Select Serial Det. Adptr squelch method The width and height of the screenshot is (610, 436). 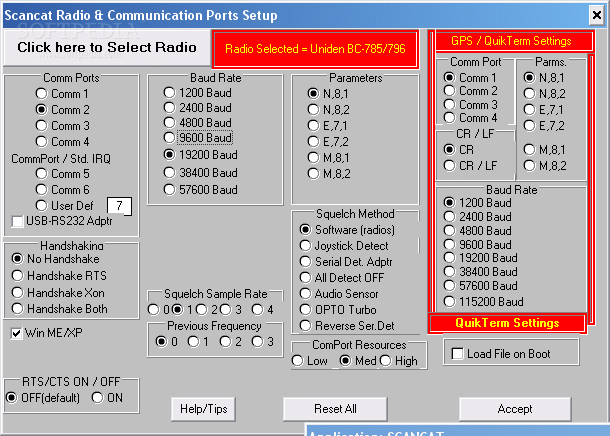pos(345,262)
